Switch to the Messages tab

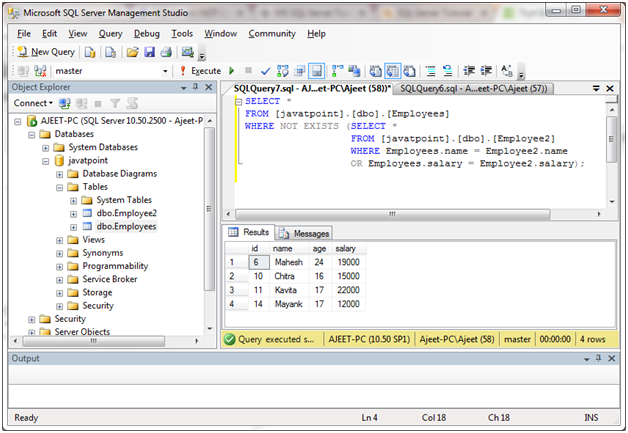pos(304,233)
